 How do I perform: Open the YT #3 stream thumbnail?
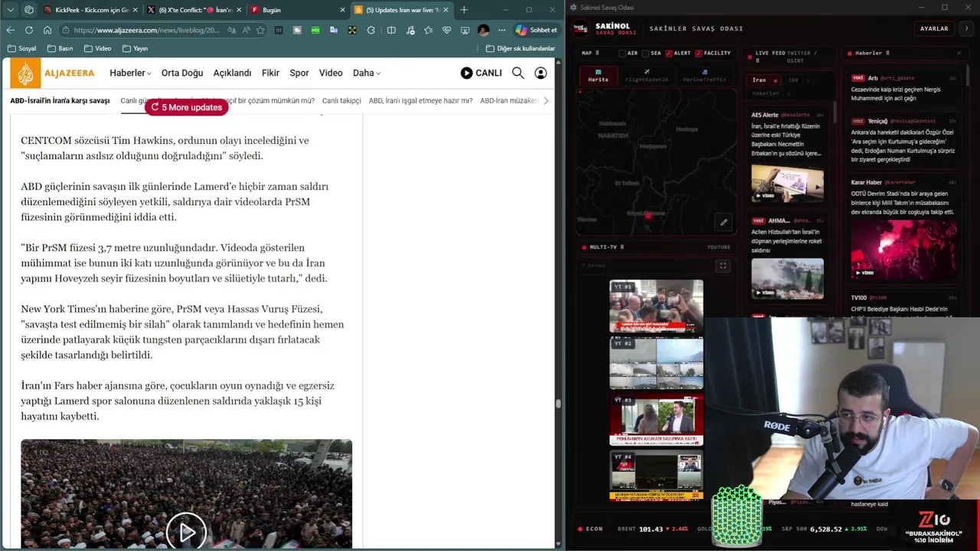tap(656, 419)
